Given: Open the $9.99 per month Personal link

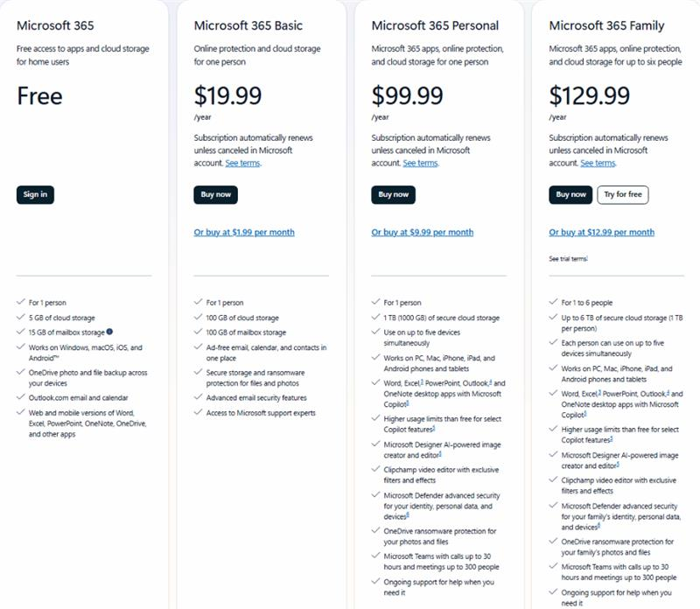Looking at the screenshot, I should (x=423, y=232).
